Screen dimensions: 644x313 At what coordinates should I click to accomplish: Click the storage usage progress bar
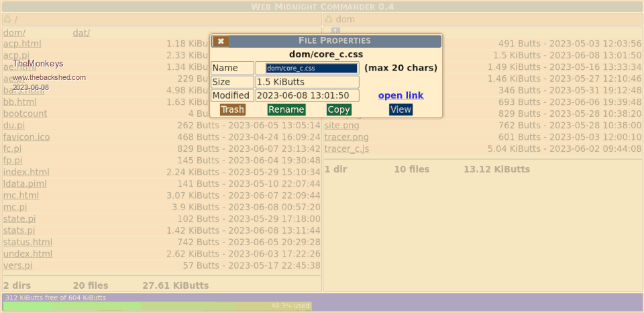[158, 306]
